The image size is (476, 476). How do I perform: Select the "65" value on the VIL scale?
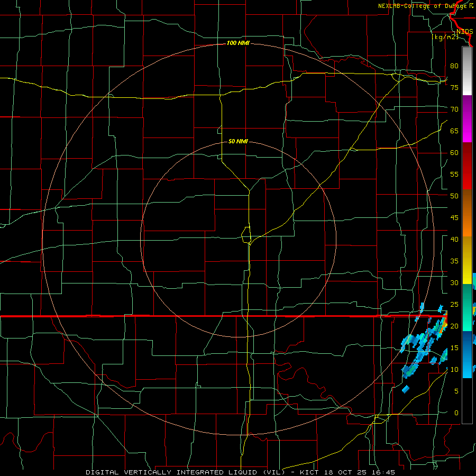point(454,131)
